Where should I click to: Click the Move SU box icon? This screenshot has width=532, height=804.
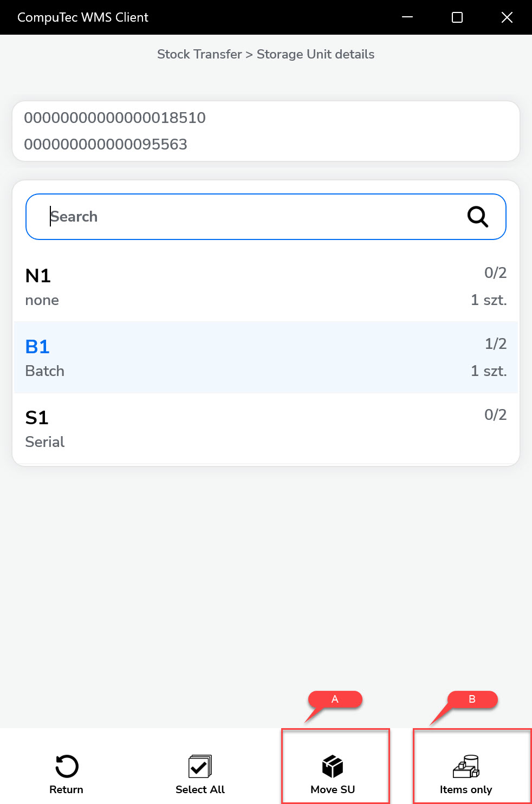point(333,766)
